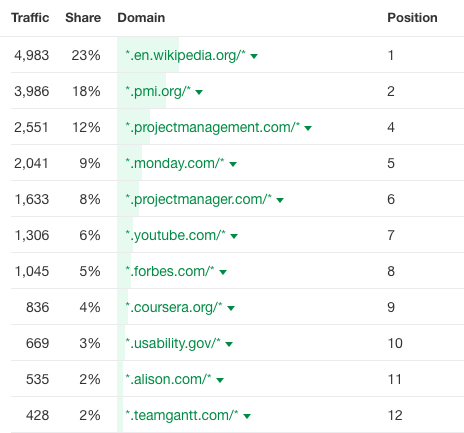Open dropdown caret next to teamgantt.com
The height and width of the screenshot is (433, 464).
(x=247, y=416)
